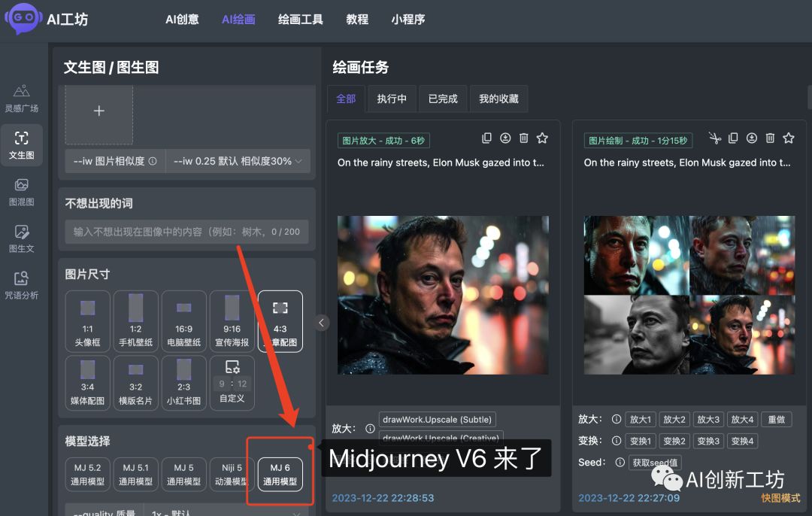Switch to the 我的收藏 tasks tab
Screen dimensions: 812x516
pyautogui.click(x=498, y=99)
